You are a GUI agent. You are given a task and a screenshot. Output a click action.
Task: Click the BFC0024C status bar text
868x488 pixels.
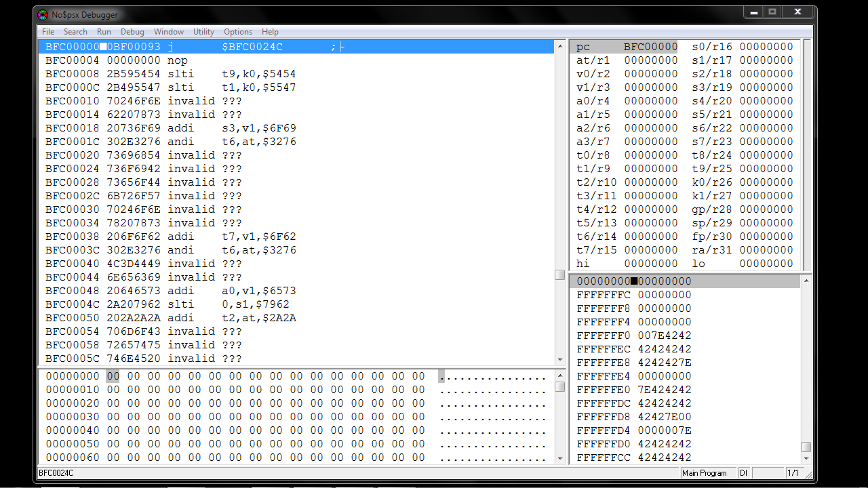pos(56,473)
